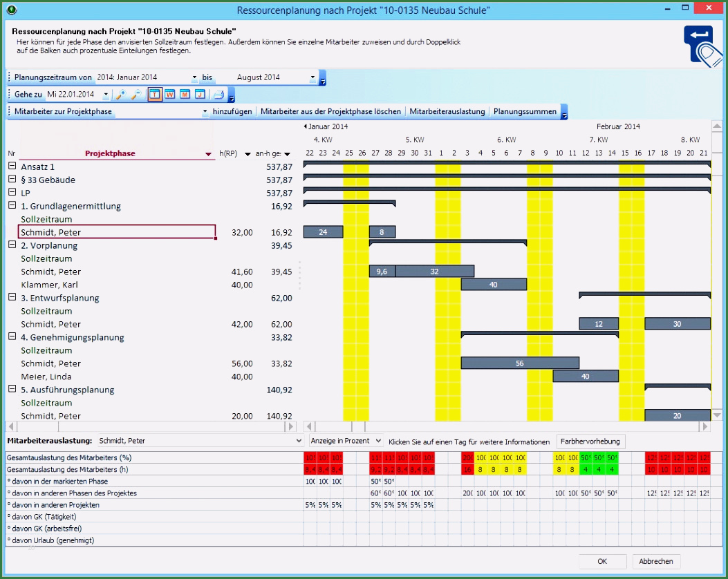Collapse the '§ 33 Gebäude' tree node
This screenshot has width=728, height=579.
pos(12,180)
